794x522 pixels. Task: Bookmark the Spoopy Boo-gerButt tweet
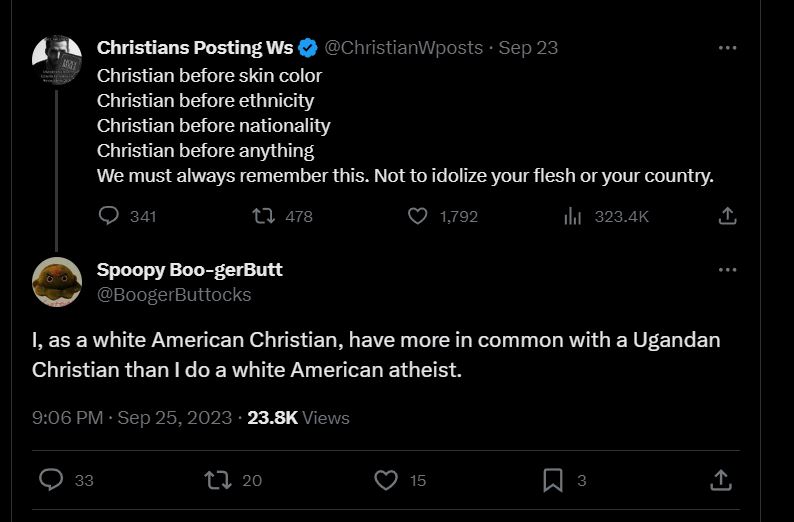point(553,480)
